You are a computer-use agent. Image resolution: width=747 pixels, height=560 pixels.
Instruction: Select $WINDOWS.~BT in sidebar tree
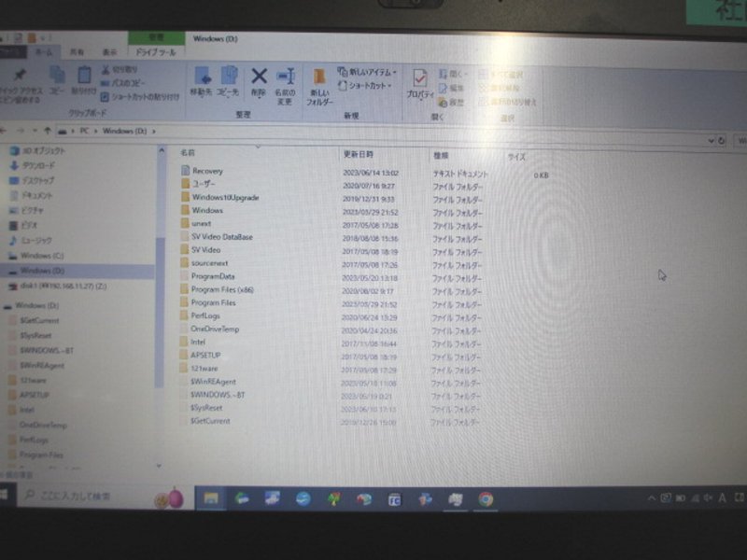(42, 351)
